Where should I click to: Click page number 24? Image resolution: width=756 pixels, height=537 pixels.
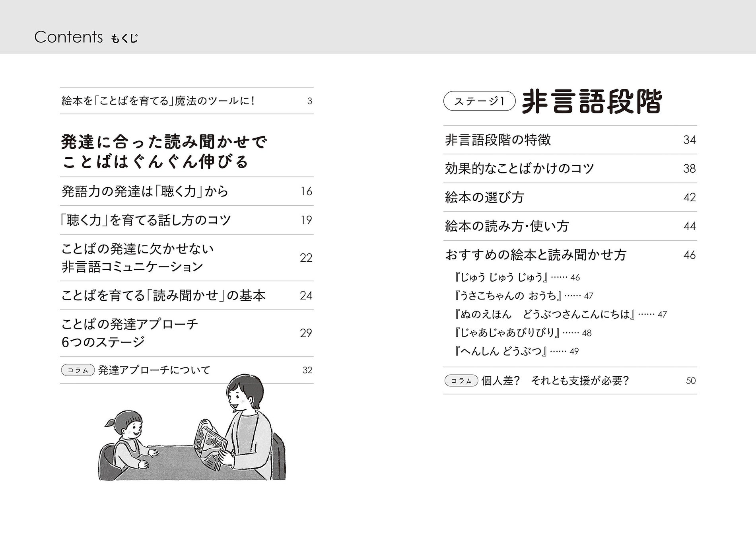coord(306,296)
